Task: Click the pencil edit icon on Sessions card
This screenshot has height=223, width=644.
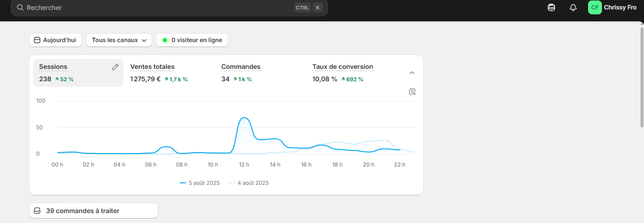Action: point(115,67)
